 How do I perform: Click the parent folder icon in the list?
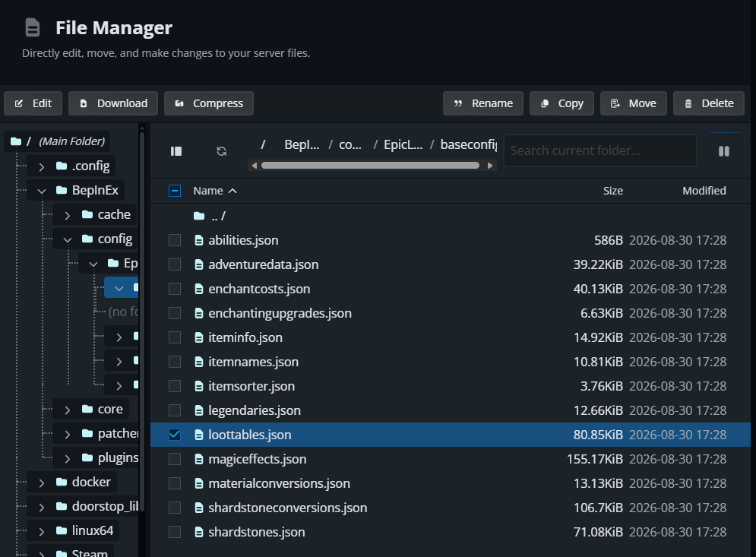pyautogui.click(x=199, y=216)
